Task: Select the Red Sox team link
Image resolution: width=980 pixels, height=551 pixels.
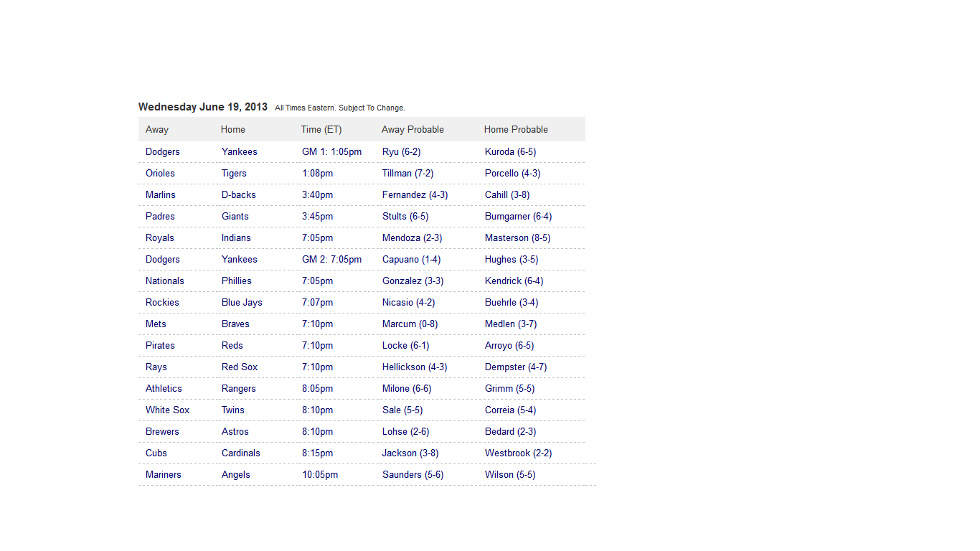Action: pos(240,367)
